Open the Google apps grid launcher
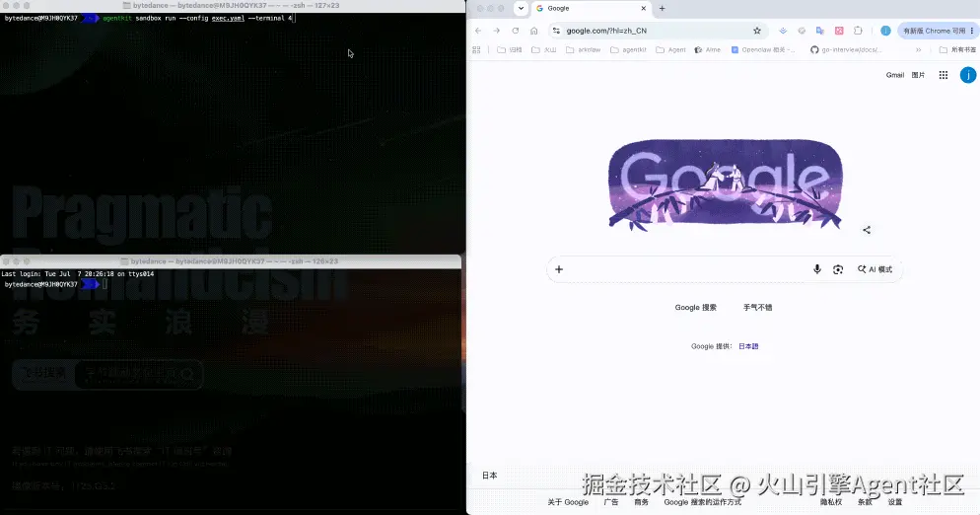Viewport: 980px width, 515px height. 944,75
